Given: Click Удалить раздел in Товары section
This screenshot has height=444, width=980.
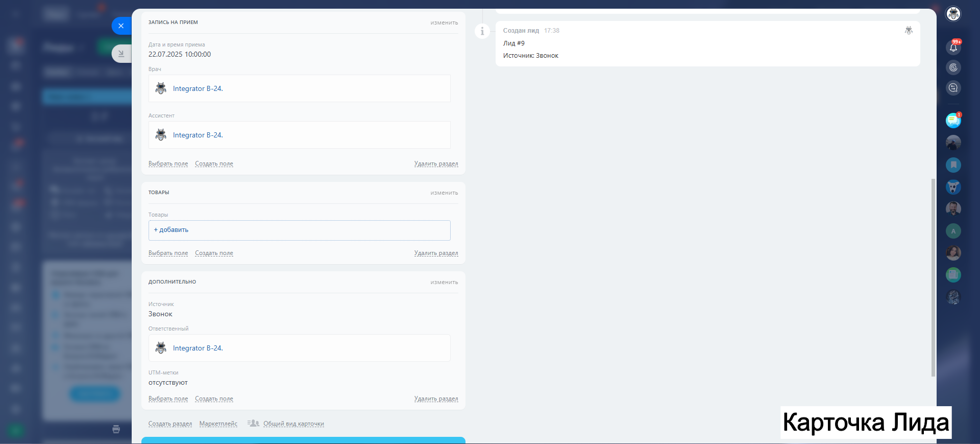Looking at the screenshot, I should [x=436, y=253].
